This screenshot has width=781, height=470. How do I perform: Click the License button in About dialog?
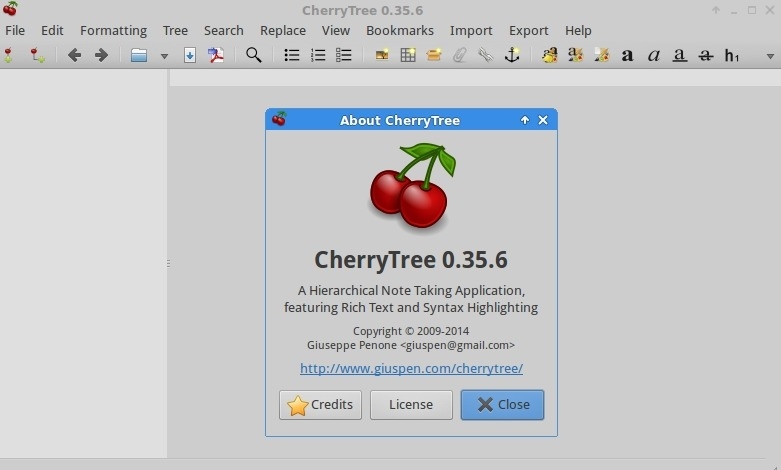411,404
